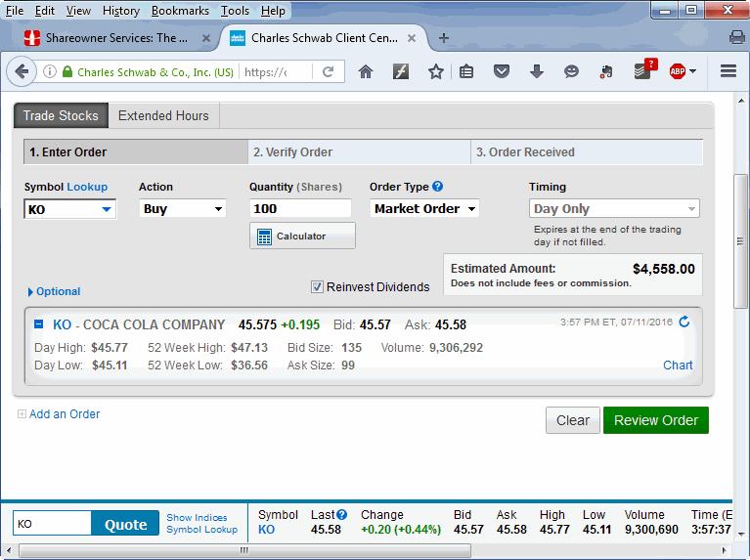Click the Last price help question mark

coord(341,515)
